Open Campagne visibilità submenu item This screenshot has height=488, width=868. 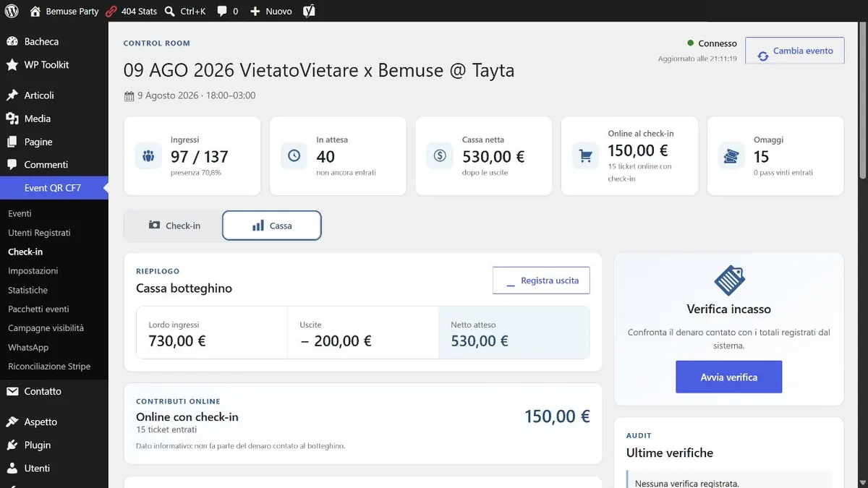tap(46, 328)
